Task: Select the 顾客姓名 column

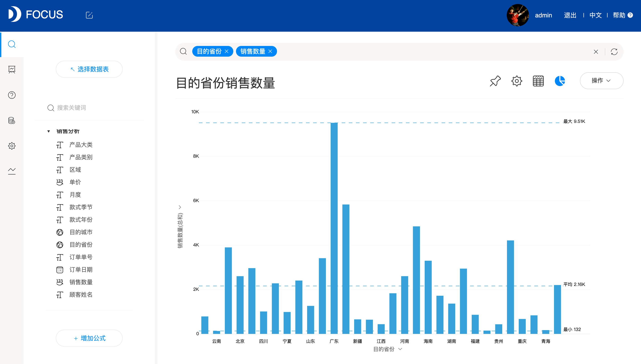Action: coord(81,295)
